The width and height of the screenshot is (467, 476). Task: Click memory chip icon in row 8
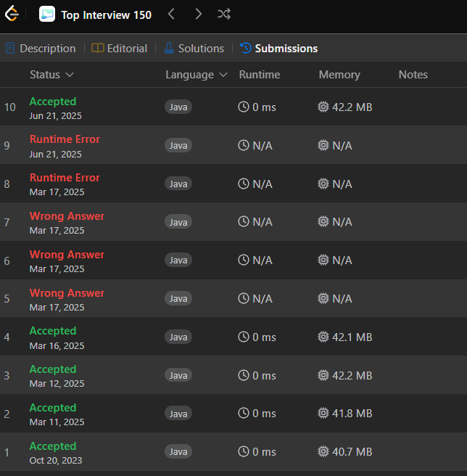[323, 184]
